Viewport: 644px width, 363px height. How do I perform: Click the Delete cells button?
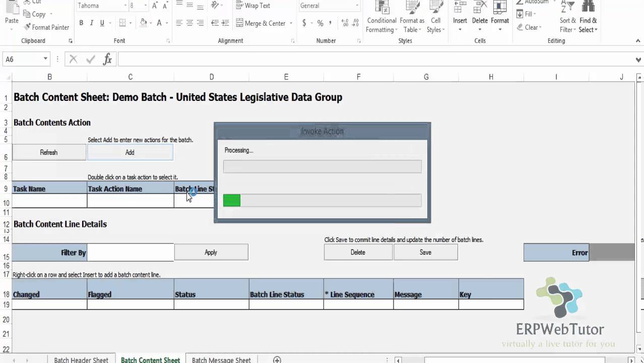tap(480, 17)
